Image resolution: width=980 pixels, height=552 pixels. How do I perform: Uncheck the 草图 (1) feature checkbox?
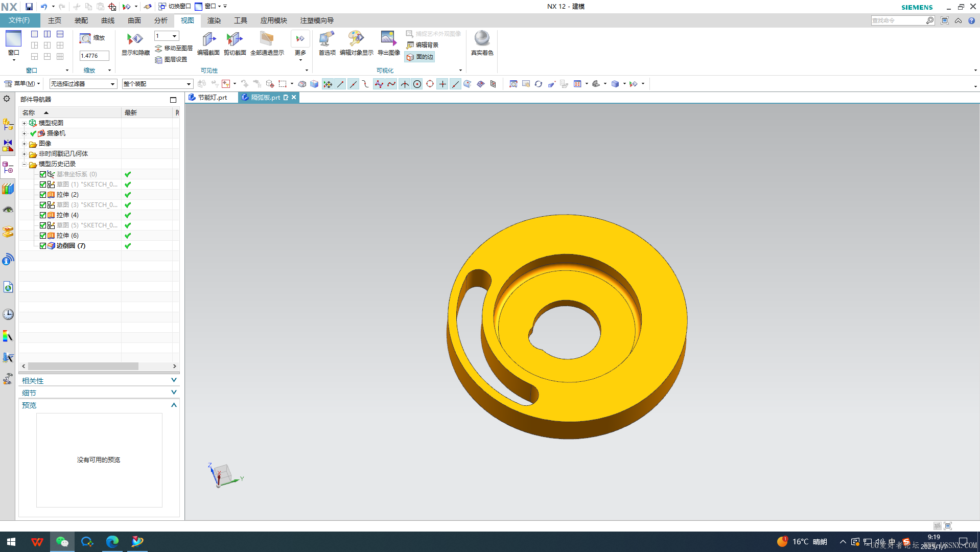(x=43, y=185)
